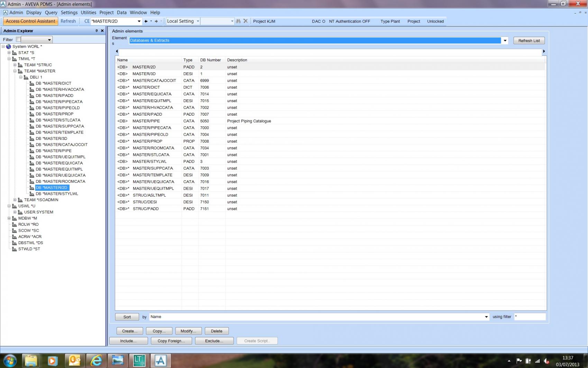This screenshot has width=588, height=368.
Task: Expand the TEAM *ISOADMIN tree node
Action: point(15,200)
